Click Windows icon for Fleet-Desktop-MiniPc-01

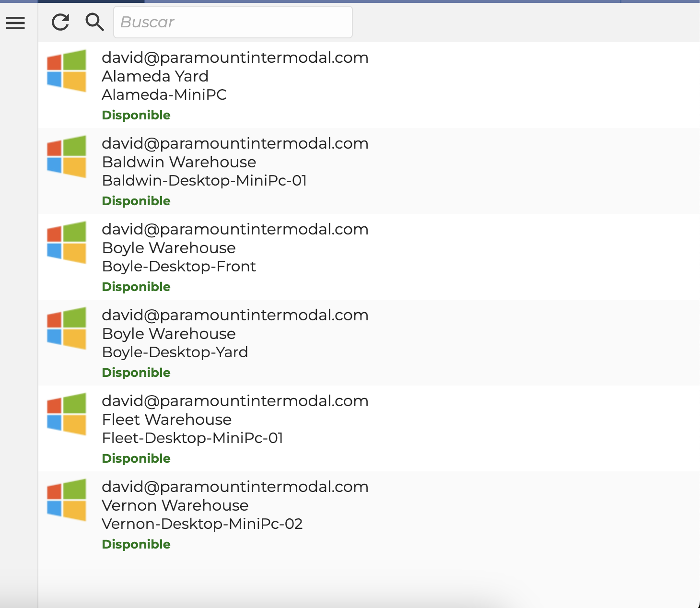coord(67,414)
